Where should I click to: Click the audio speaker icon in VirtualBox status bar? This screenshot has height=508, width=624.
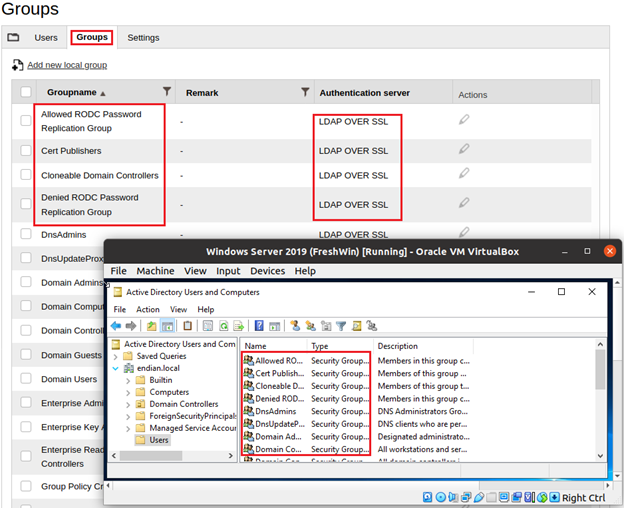pyautogui.click(x=453, y=497)
